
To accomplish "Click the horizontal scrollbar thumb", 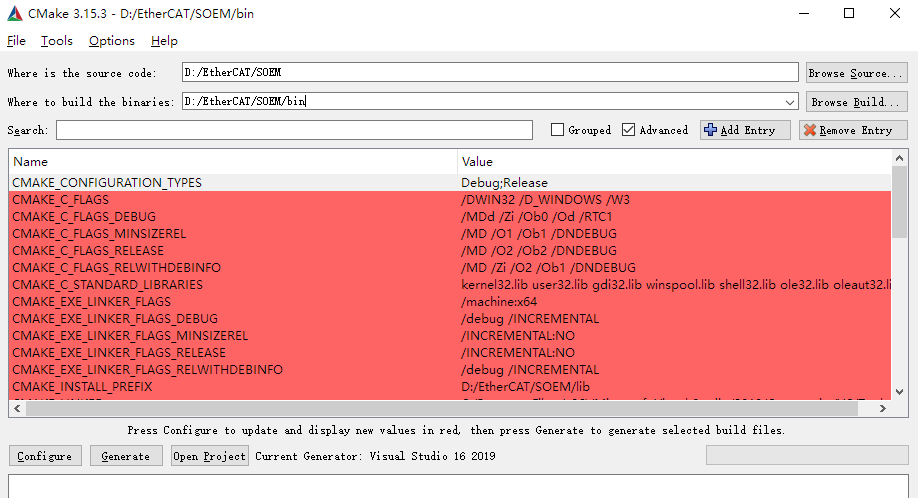I will [442, 408].
